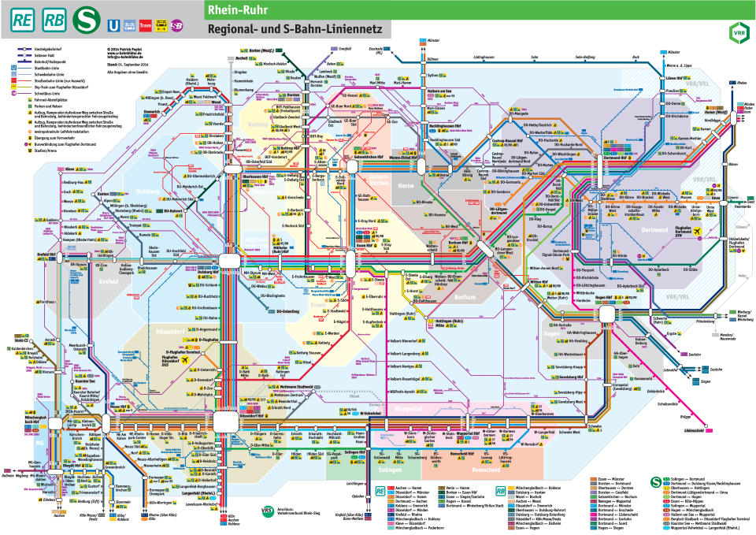756x535 pixels.
Task: Click the 'Dortmund Hbf' station label
Action: [615, 158]
